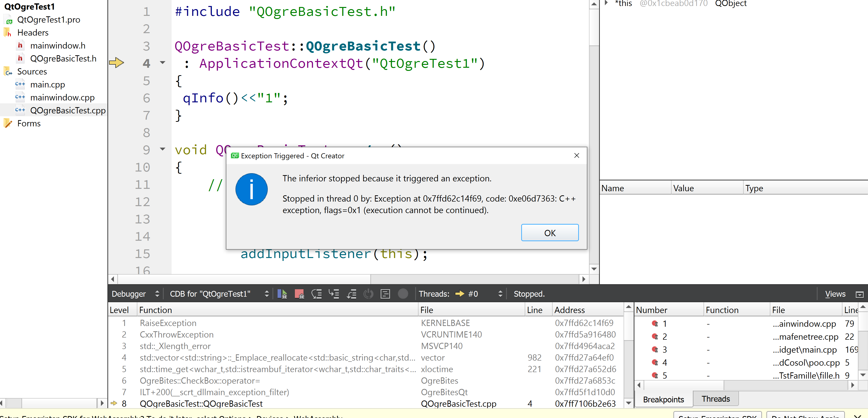Select std::_Xlength_error stack frame row
This screenshot has height=418, width=868.
(x=366, y=346)
